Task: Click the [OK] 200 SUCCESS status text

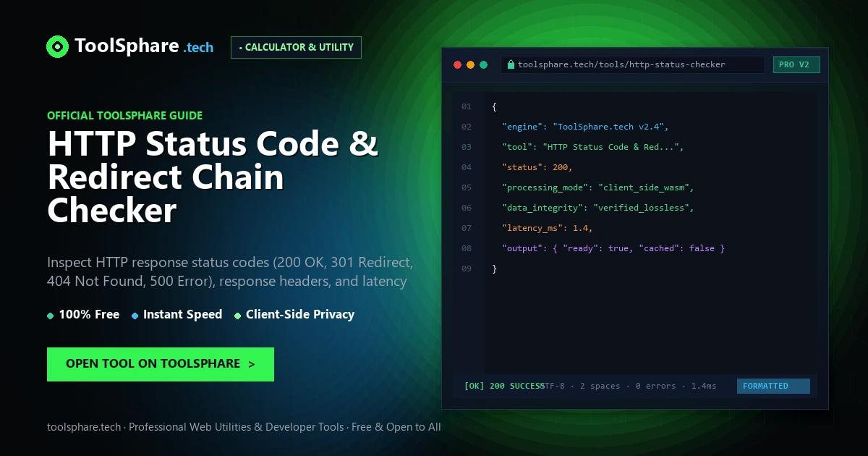Action: (504, 386)
